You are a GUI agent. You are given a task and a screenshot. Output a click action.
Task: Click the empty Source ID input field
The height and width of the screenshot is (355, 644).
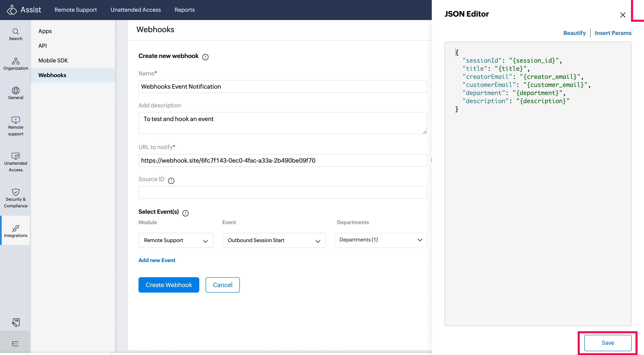click(x=283, y=192)
